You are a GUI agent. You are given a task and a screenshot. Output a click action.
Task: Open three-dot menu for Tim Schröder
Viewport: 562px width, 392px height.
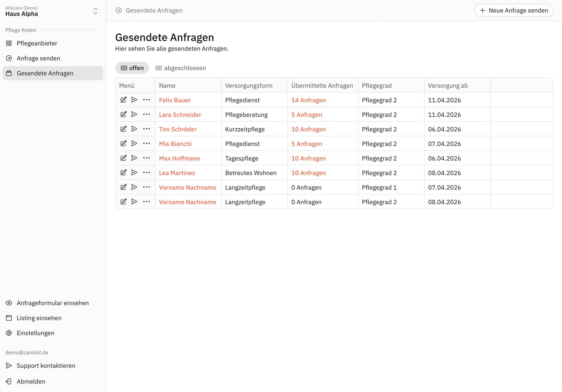pos(146,129)
